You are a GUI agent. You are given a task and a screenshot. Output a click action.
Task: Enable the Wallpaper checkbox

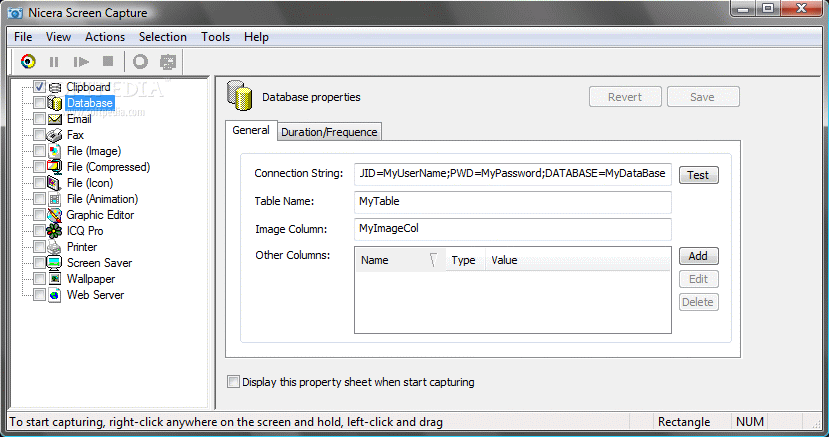click(x=40, y=278)
